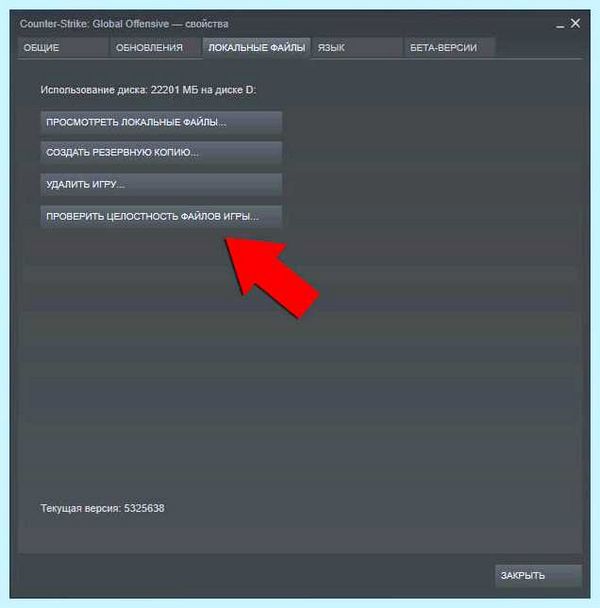Go to the ЯЗЫК tab
600x608 pixels.
pyautogui.click(x=357, y=48)
